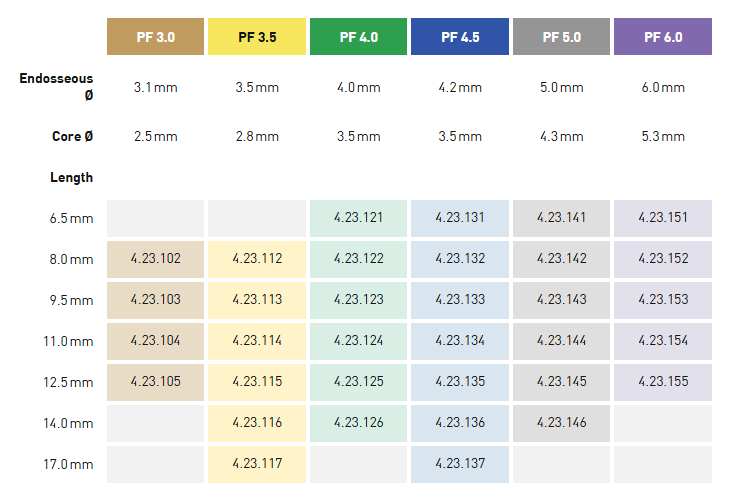
Task: Select article number 4.23.155
Action: pos(663,381)
